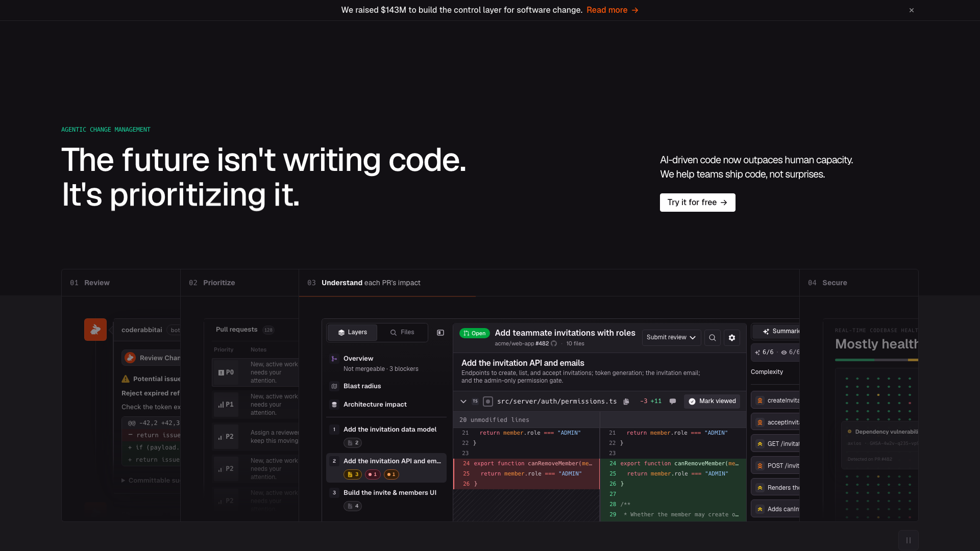Open the Submit review dropdown
The width and height of the screenshot is (980, 551).
pos(671,337)
